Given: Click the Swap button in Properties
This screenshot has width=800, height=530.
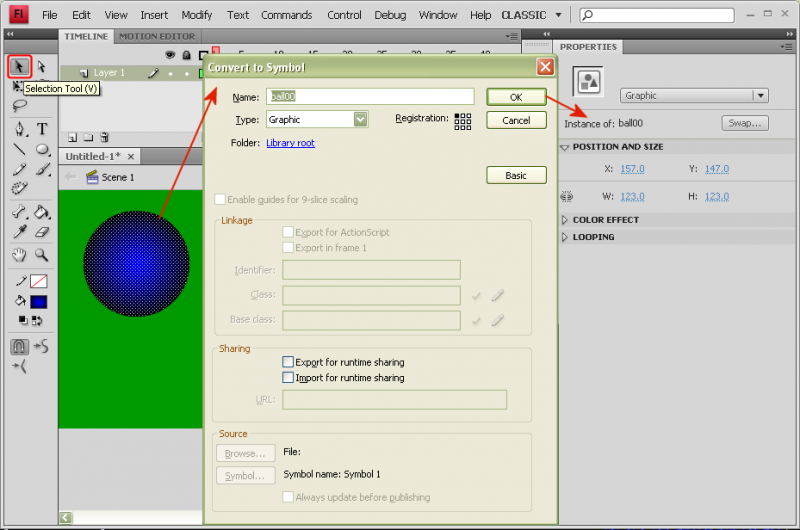Looking at the screenshot, I should [745, 123].
